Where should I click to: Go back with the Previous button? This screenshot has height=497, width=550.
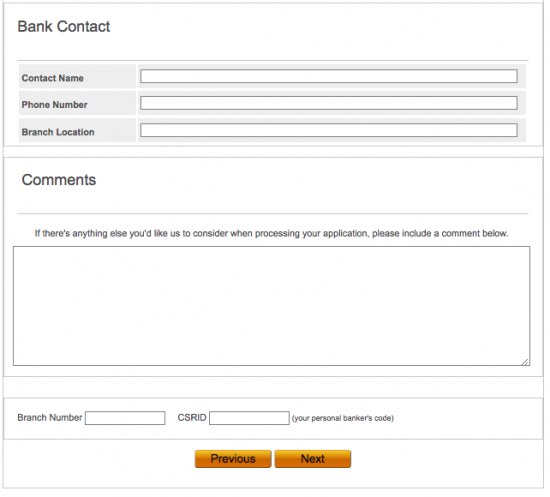233,459
